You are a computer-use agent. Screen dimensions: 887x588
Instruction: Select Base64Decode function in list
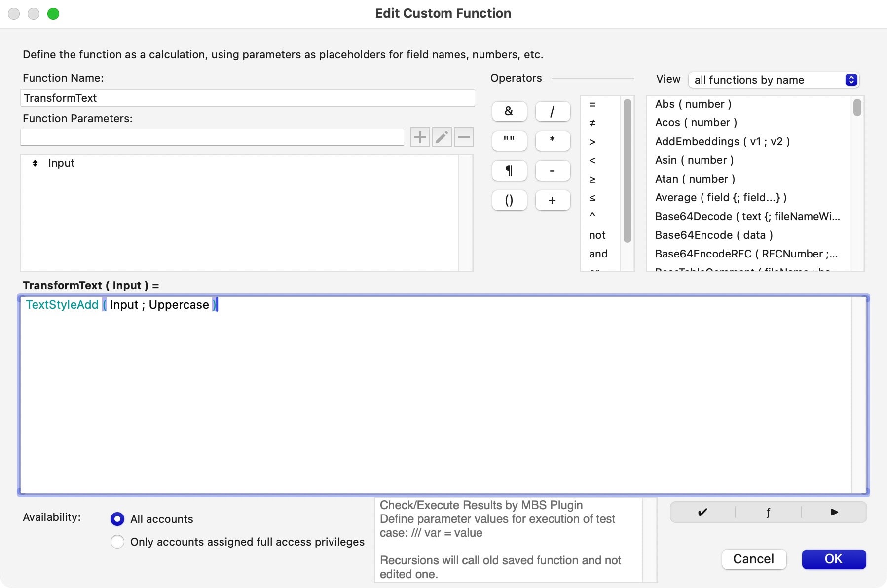coord(747,216)
